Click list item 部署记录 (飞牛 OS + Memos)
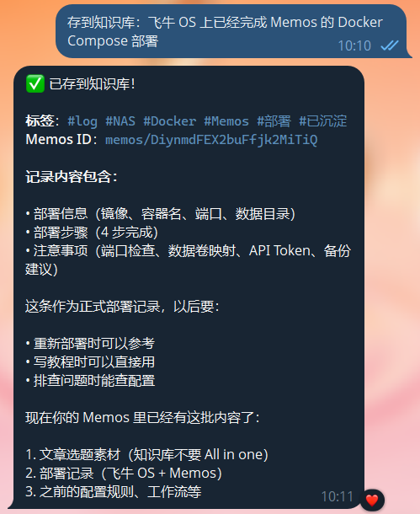 pyautogui.click(x=124, y=473)
